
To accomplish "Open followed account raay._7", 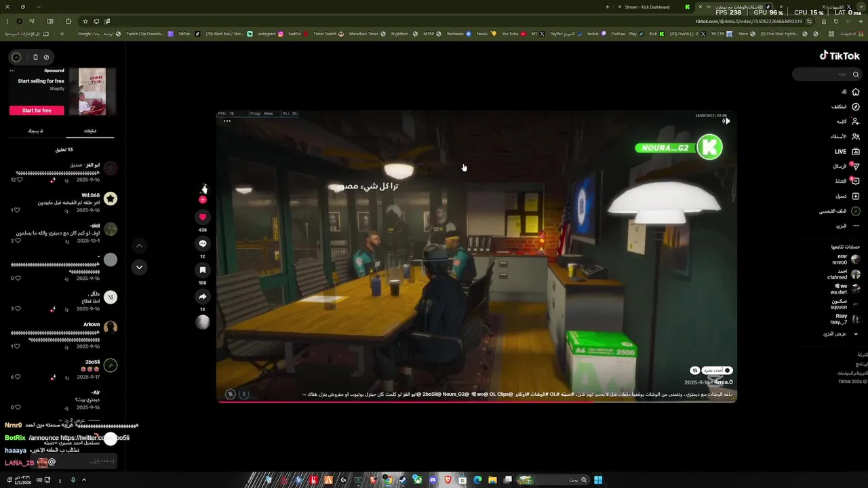I will click(x=846, y=319).
